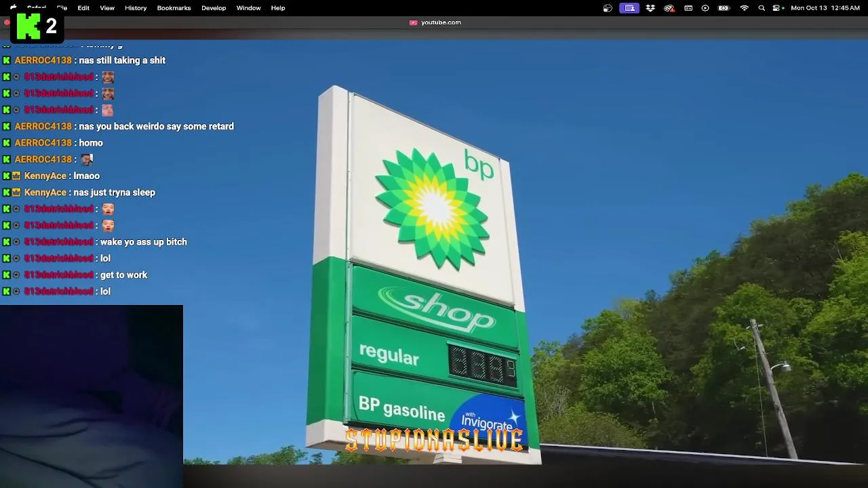Click the 'lol' message below 'get to work'
Screen dimensions: 868x488
tap(105, 291)
